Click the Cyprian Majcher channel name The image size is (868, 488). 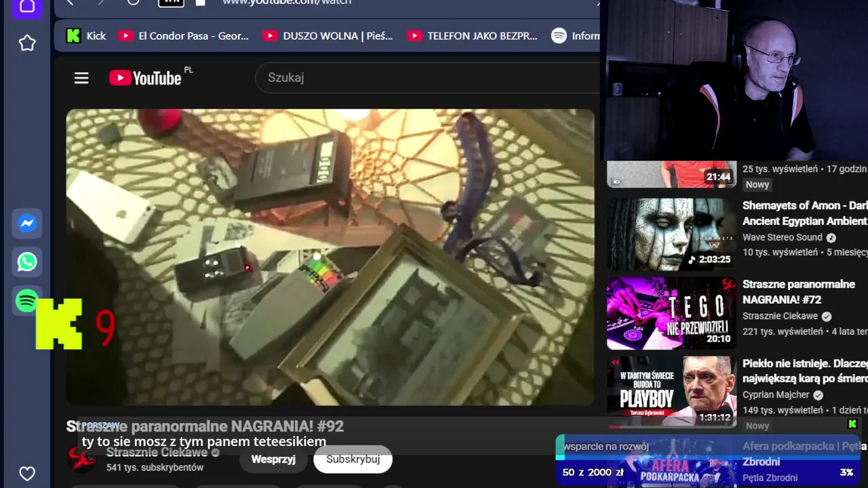pos(776,394)
